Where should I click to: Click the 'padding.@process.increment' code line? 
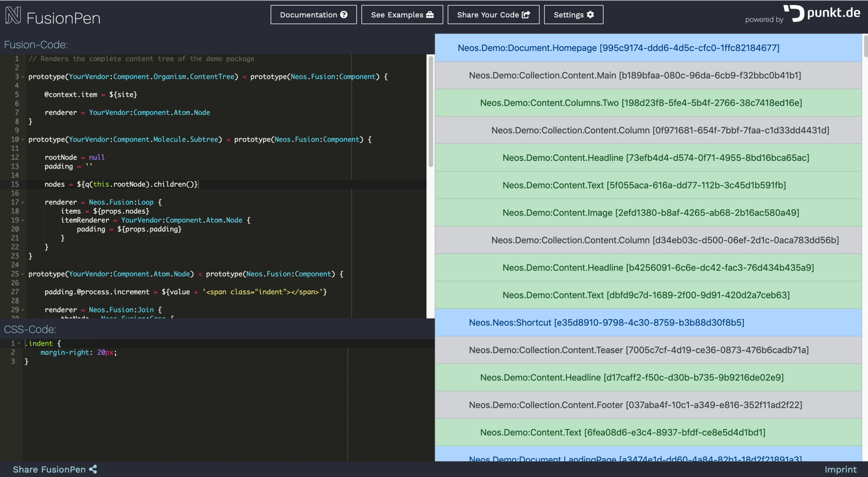[186, 292]
